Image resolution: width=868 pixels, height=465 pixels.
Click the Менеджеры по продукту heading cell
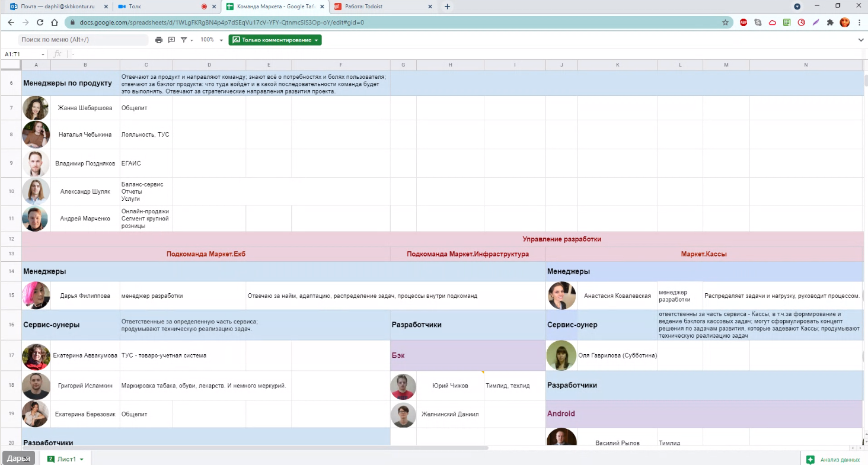(x=71, y=83)
